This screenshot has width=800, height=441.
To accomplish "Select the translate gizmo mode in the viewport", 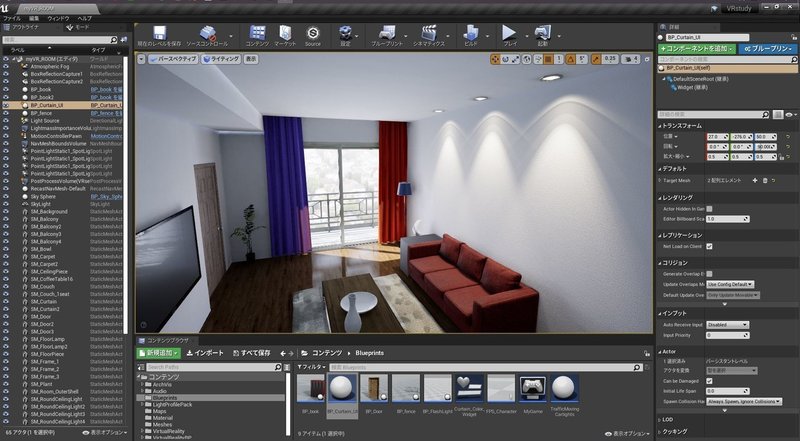I will [495, 59].
